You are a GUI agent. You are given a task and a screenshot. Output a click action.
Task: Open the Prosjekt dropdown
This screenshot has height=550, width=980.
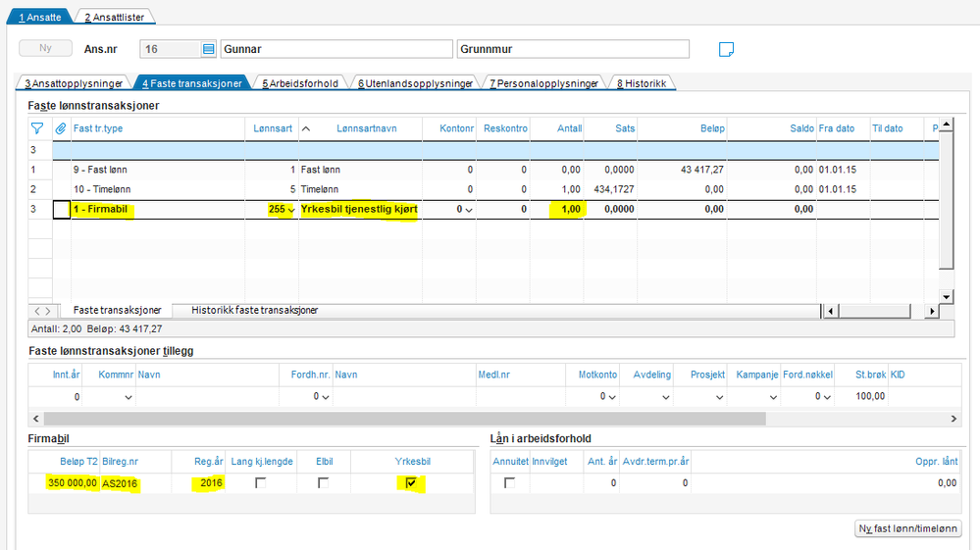(719, 397)
